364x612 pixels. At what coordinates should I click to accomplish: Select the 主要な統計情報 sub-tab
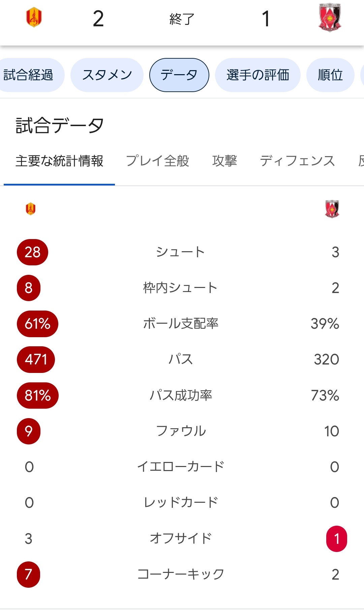coord(59,161)
